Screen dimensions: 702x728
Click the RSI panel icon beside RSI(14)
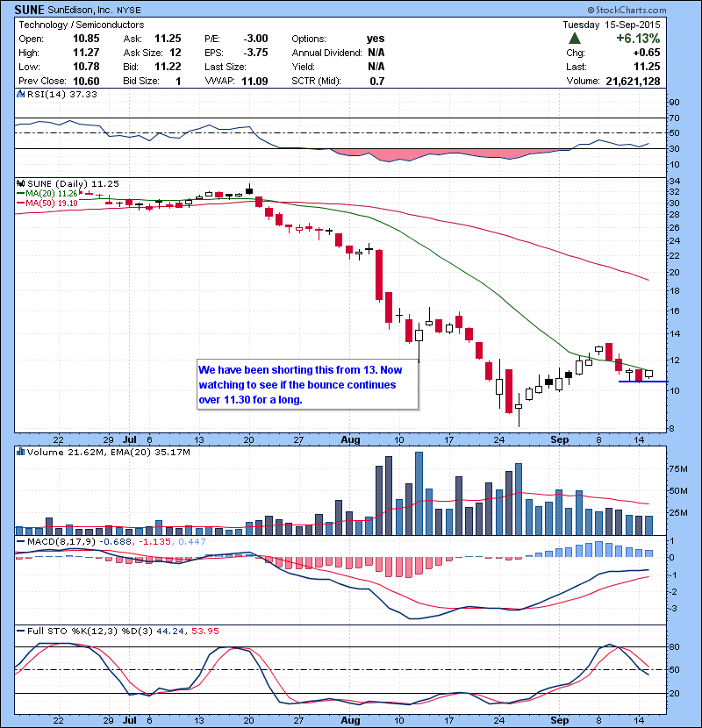(20, 94)
